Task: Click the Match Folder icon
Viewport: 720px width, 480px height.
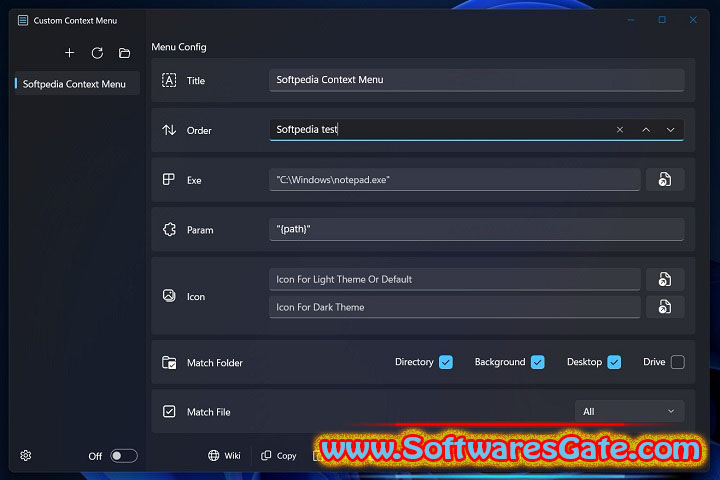Action: point(169,362)
